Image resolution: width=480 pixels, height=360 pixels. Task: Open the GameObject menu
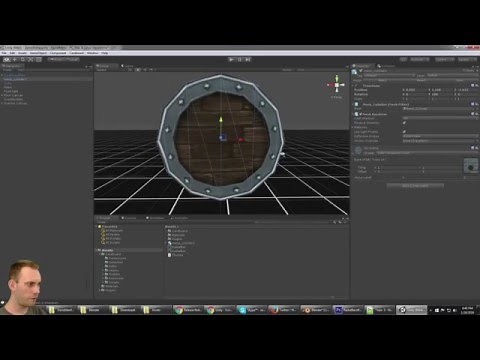pyautogui.click(x=38, y=53)
